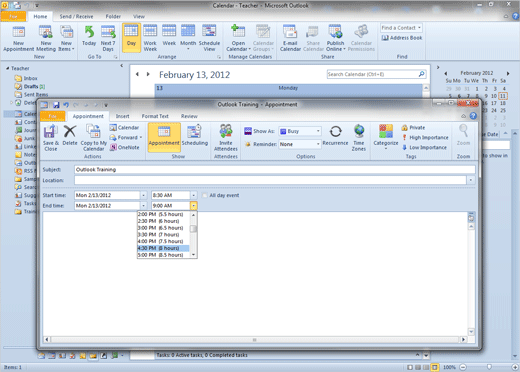Image resolution: width=520 pixels, height=372 pixels.
Task: Switch calendar to Work Week view
Action: pos(150,39)
